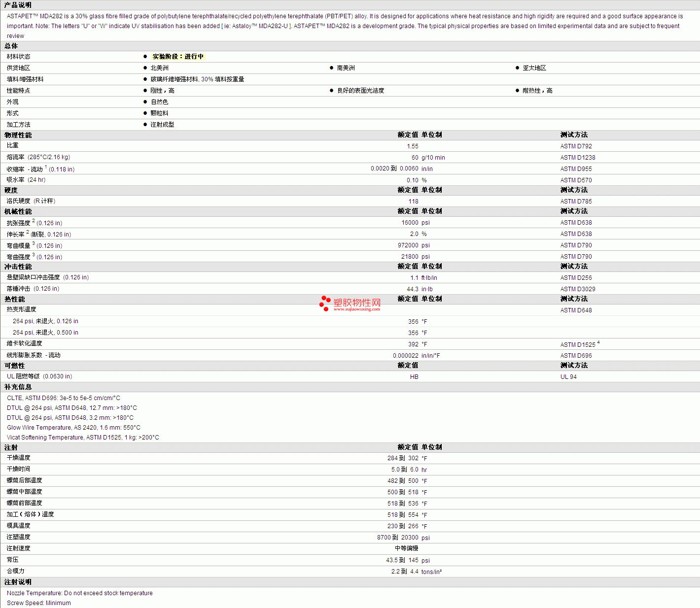Select the '背压' row label
The height and width of the screenshot is (608, 700).
click(x=12, y=560)
